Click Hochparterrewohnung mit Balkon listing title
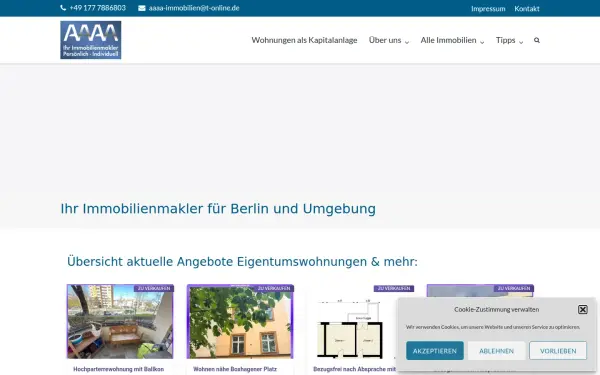The image size is (600, 375). click(x=119, y=369)
